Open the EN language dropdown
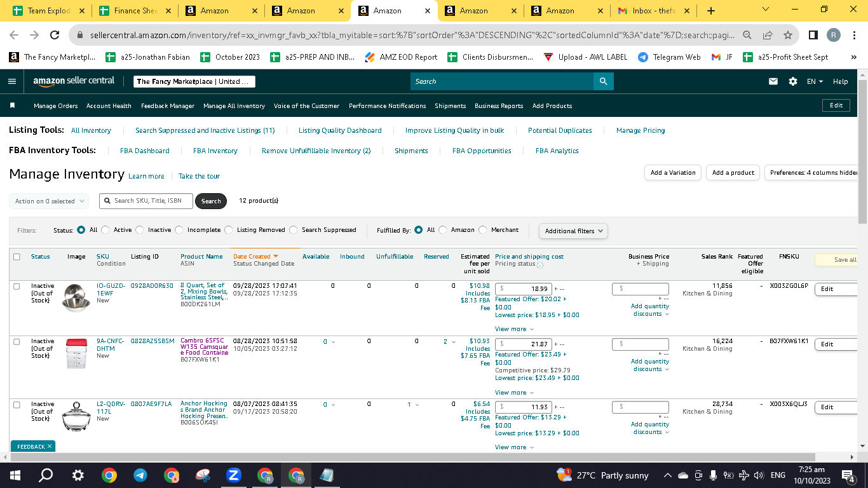Viewport: 868px width, 488px height. point(815,81)
